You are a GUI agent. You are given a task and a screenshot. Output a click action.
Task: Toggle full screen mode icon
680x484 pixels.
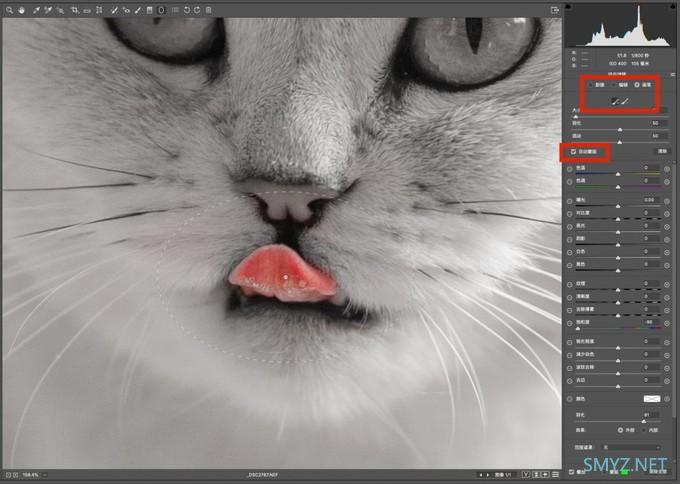tap(555, 10)
